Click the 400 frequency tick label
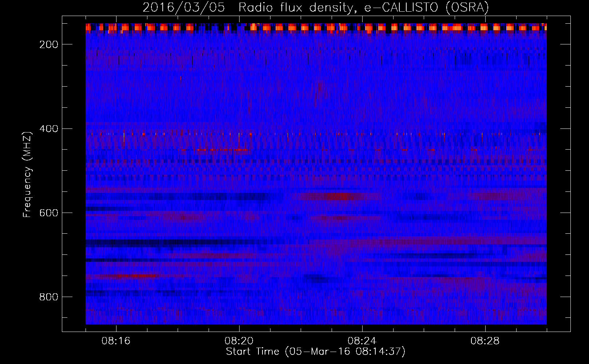 [49, 129]
